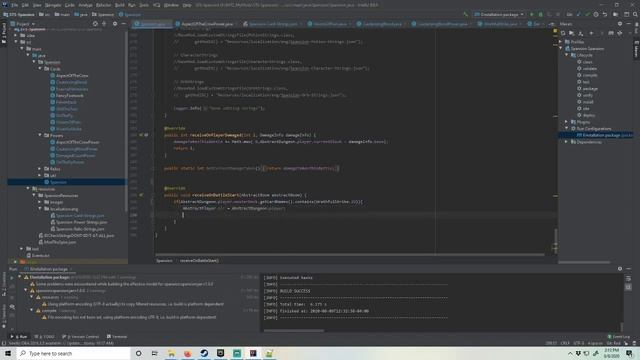
Task: Open Maven panel gear settings
Action: click(620, 24)
